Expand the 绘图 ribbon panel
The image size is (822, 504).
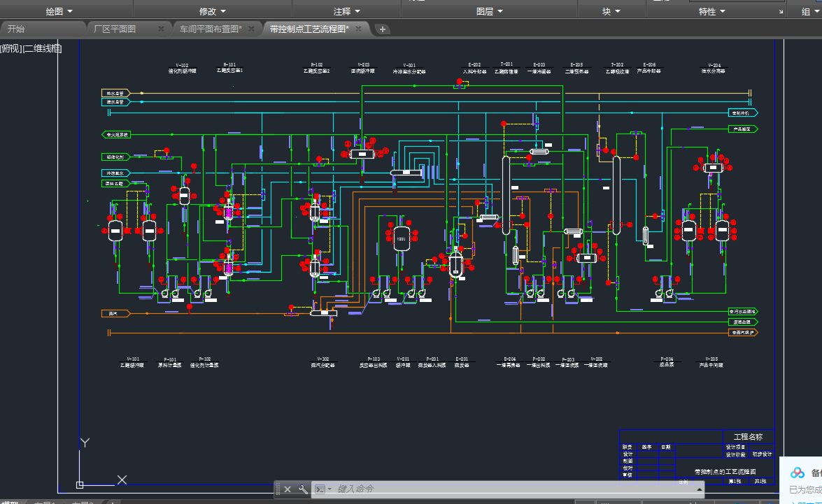(59, 11)
